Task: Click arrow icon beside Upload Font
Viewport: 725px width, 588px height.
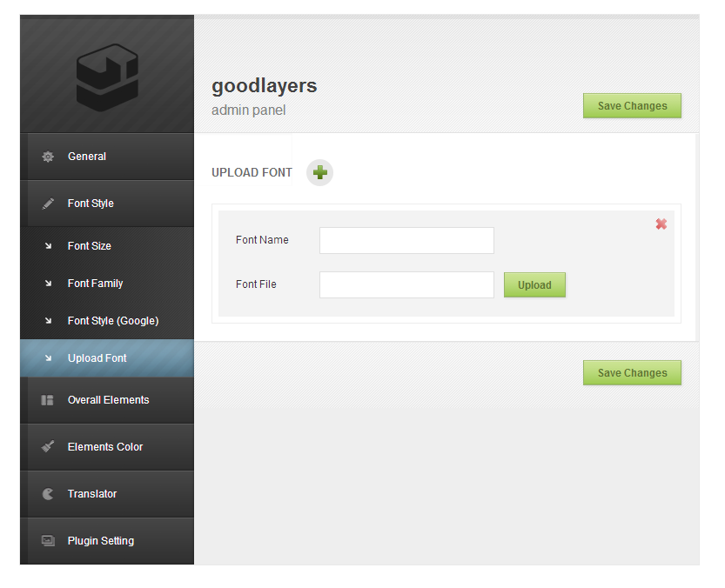Action: click(x=48, y=358)
